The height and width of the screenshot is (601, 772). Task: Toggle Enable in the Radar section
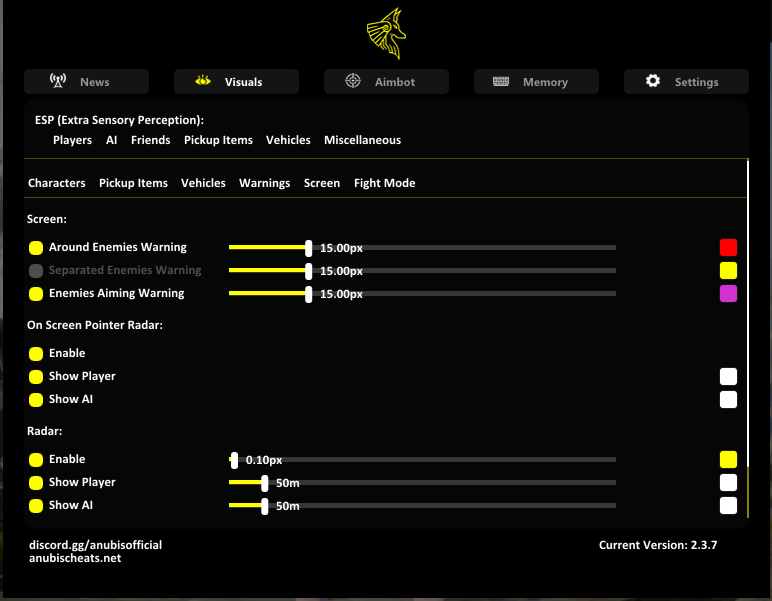tap(36, 460)
